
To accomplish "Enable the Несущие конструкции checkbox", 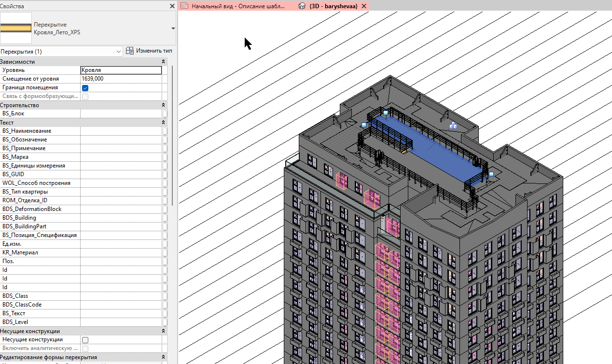I will [x=85, y=340].
